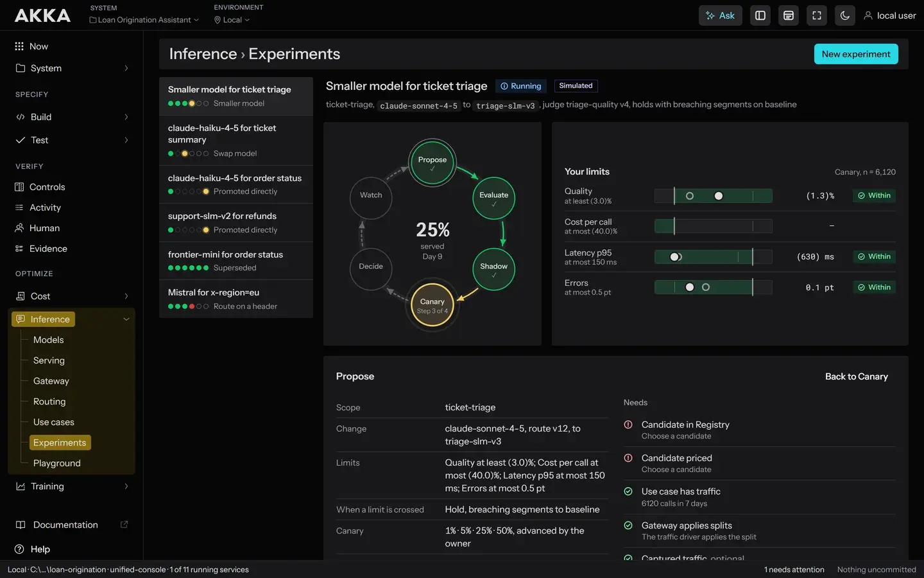
Task: Click the Shadow step node
Action: pos(494,269)
